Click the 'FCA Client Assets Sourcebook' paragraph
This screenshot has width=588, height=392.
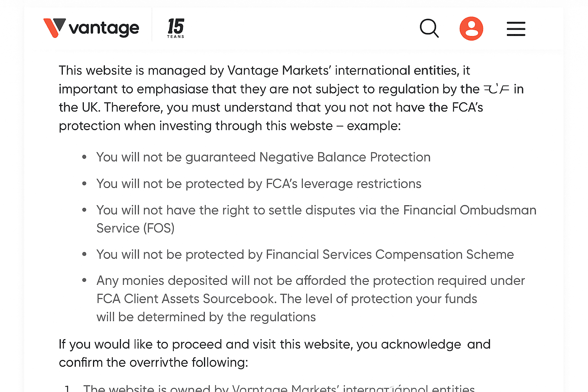click(310, 299)
